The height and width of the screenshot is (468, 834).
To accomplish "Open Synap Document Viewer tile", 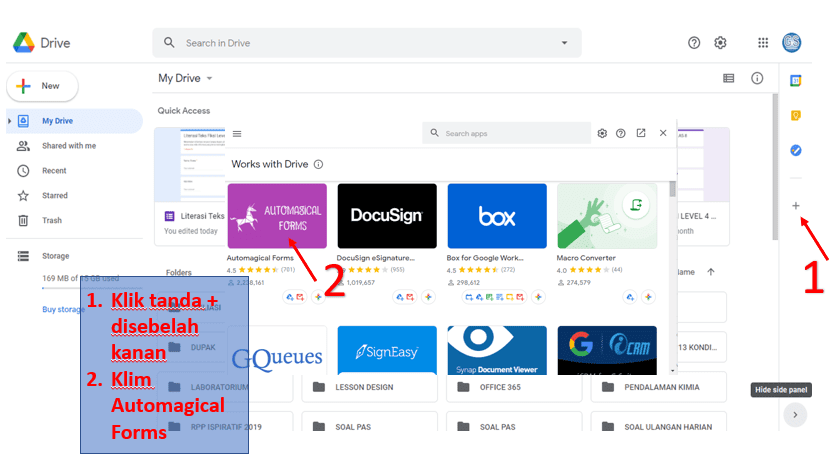I will (x=497, y=351).
